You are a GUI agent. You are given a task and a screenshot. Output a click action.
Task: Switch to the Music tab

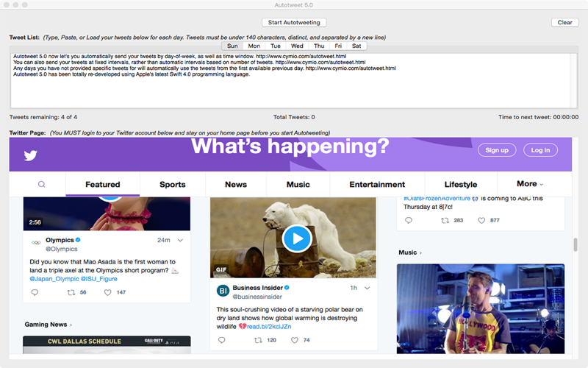point(298,185)
